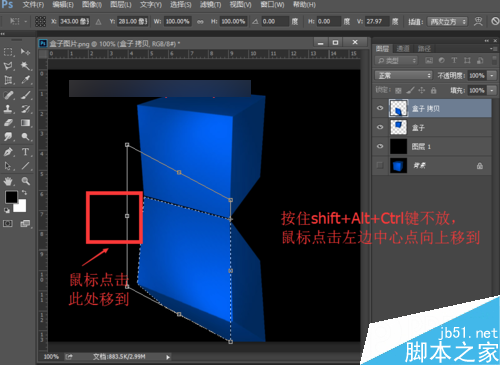Image resolution: width=500 pixels, height=365 pixels.
Task: Click the foreground color swatch
Action: tap(11, 197)
